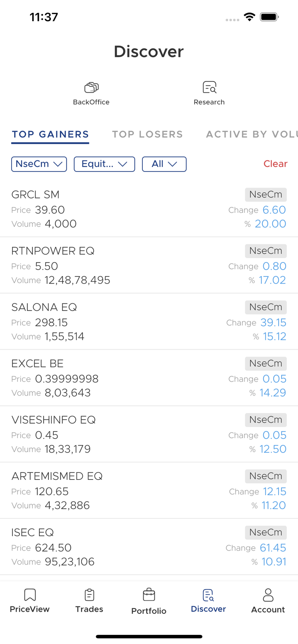View the ARTEMISMED EQ stock details

(x=124, y=491)
